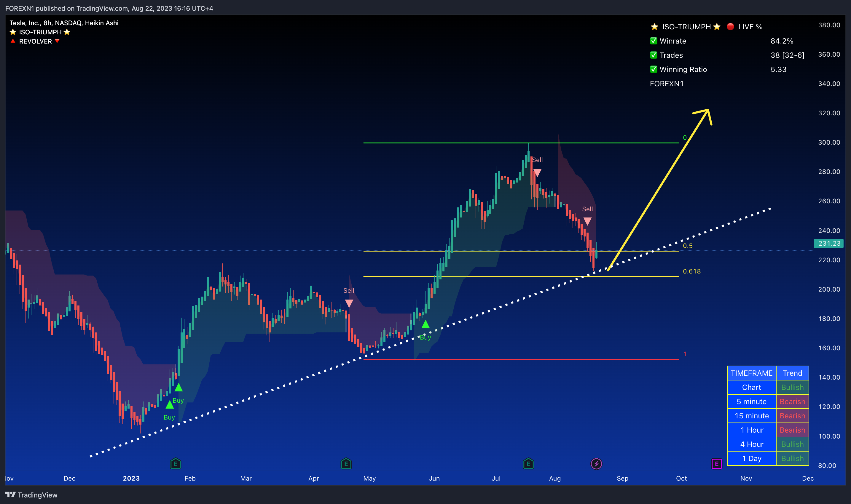Click the Bearish value for 5 minute
This screenshot has width=851, height=504.
(792, 401)
